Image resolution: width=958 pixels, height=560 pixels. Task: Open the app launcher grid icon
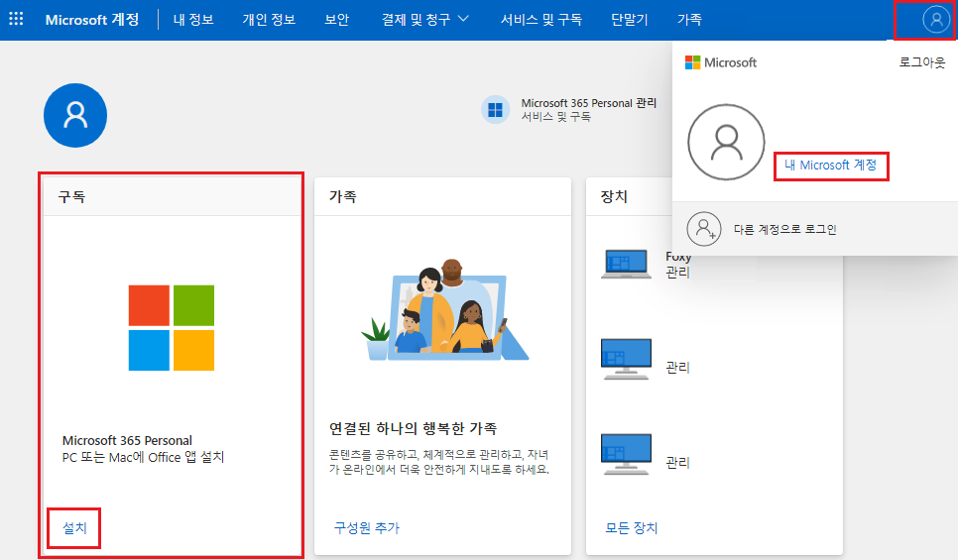coord(17,20)
